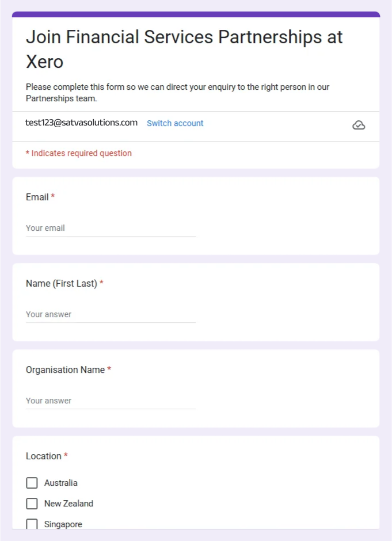Click the purple banner atop the form

(x=196, y=14)
